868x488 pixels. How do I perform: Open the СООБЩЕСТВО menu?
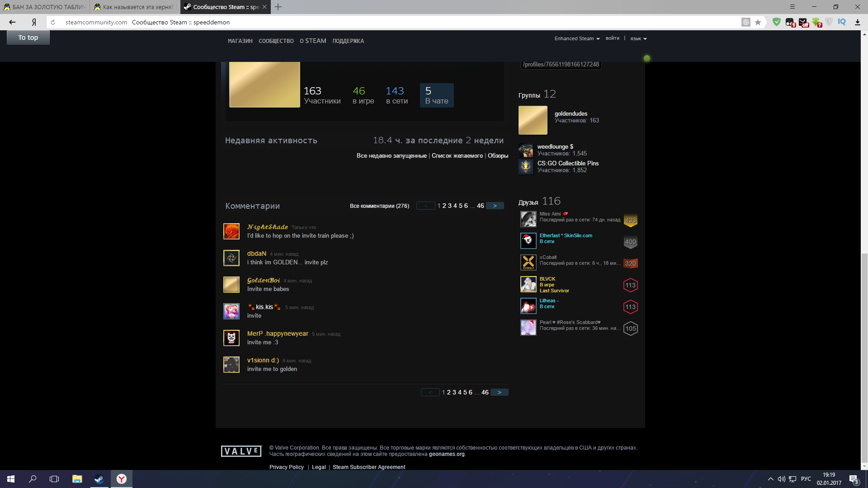tap(276, 41)
